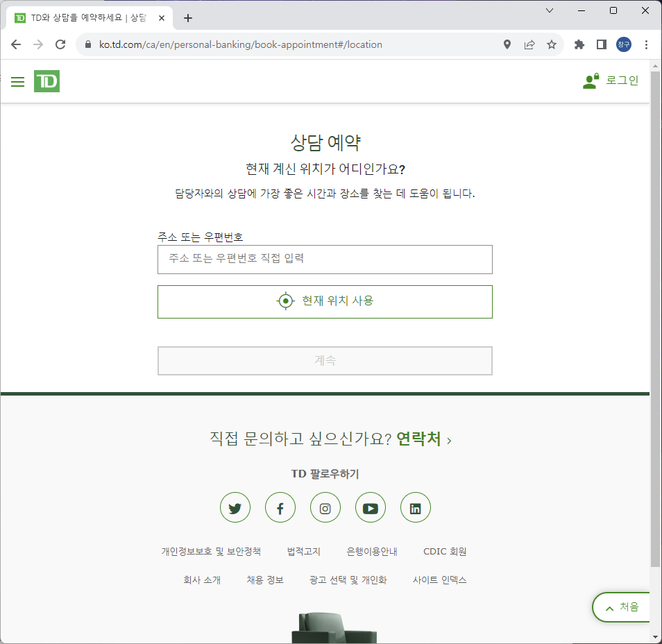Click the TD 팔로우하기 label
662x644 pixels.
(x=325, y=474)
